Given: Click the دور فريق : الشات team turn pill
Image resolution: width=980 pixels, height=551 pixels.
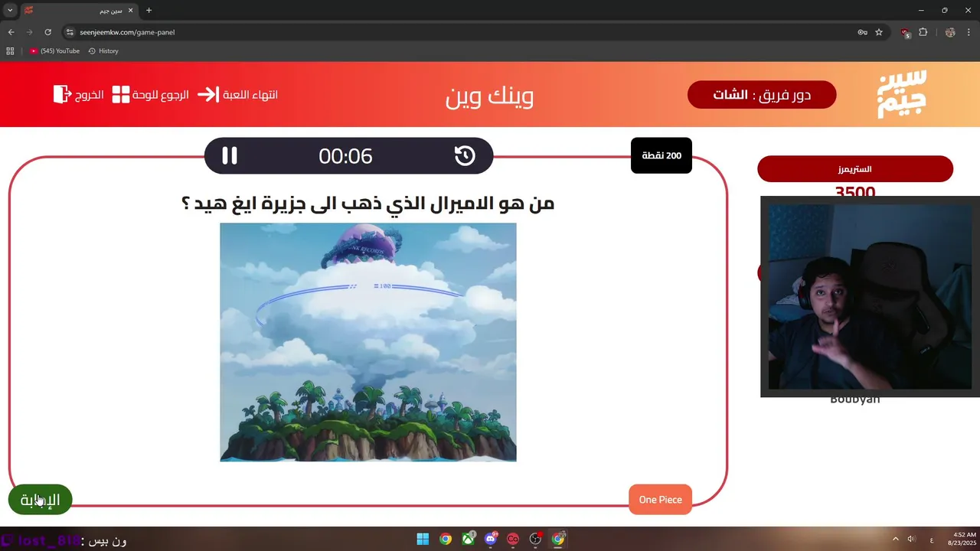Looking at the screenshot, I should 762,95.
